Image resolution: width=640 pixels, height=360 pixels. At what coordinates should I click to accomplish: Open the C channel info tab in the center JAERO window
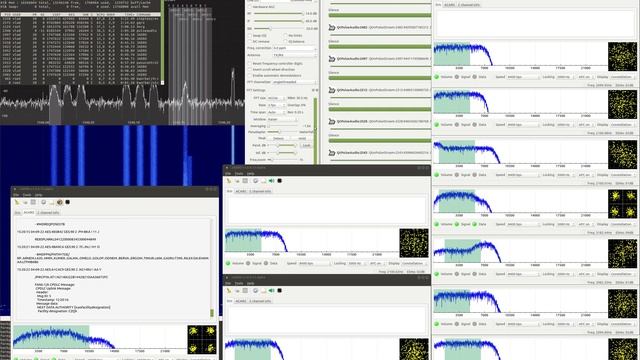(x=260, y=191)
